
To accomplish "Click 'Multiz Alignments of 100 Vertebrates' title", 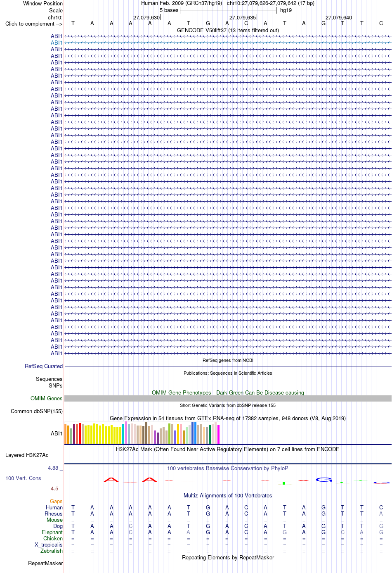I will coord(228,495).
